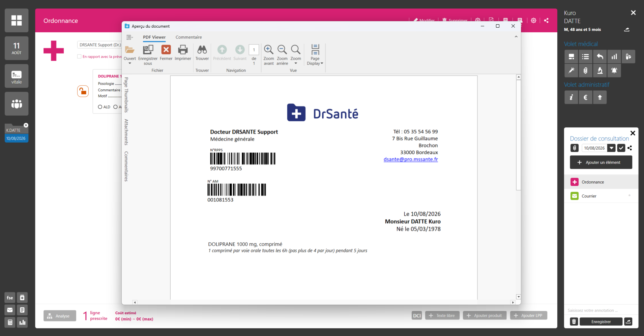Viewport: 644px width, 336px height.
Task: Switch to the Commentaire tab
Action: tap(188, 37)
